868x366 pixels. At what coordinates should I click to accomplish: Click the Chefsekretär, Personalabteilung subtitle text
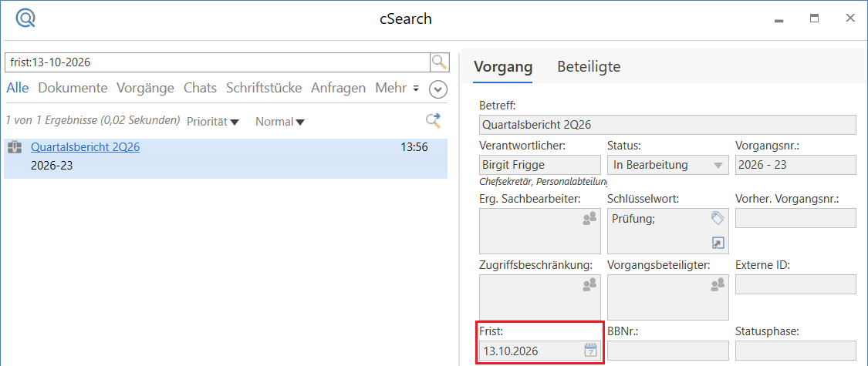544,181
